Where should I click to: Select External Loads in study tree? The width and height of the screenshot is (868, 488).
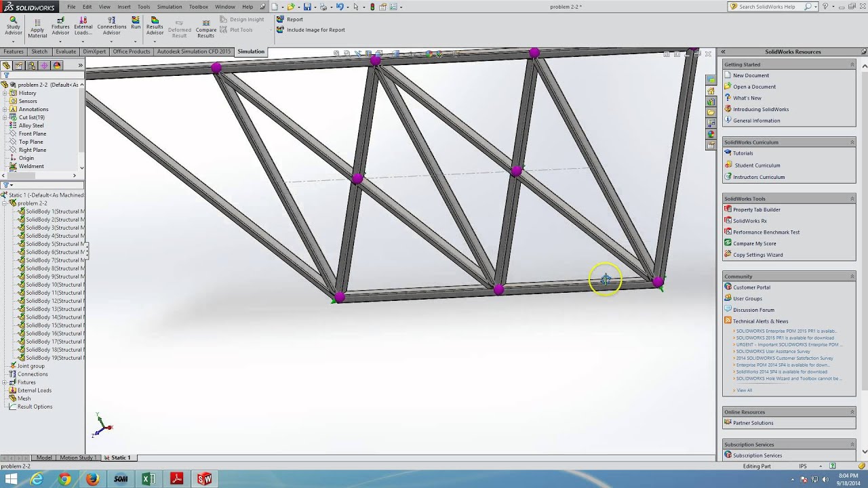[x=35, y=390]
